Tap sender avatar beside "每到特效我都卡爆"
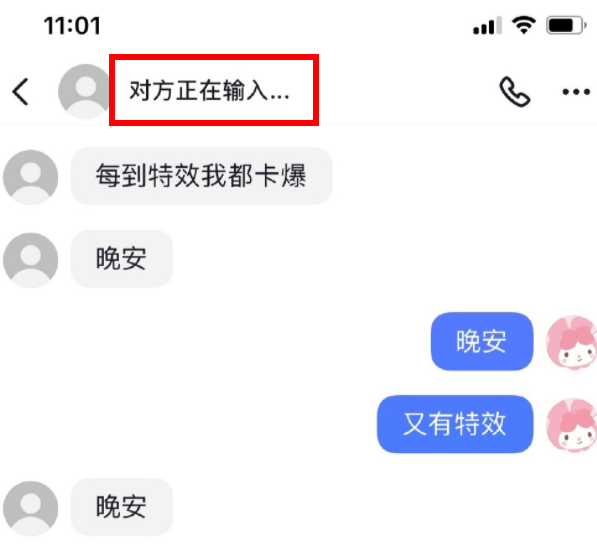Viewport: 597px width, 547px height. pos(30,177)
